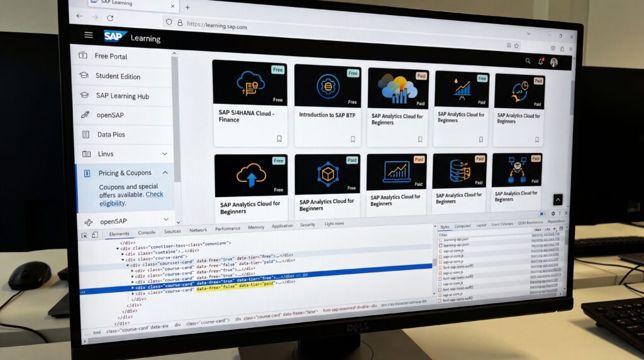
Task: Click the Free Portal sidebar icon
Action: click(x=83, y=55)
